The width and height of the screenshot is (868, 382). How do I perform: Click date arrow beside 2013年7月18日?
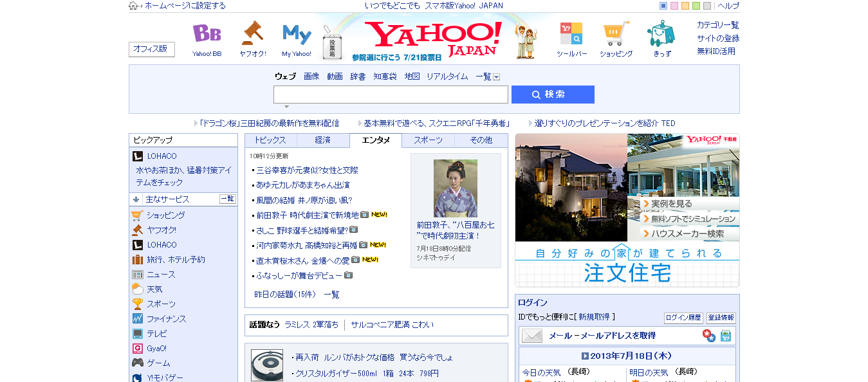[x=585, y=356]
